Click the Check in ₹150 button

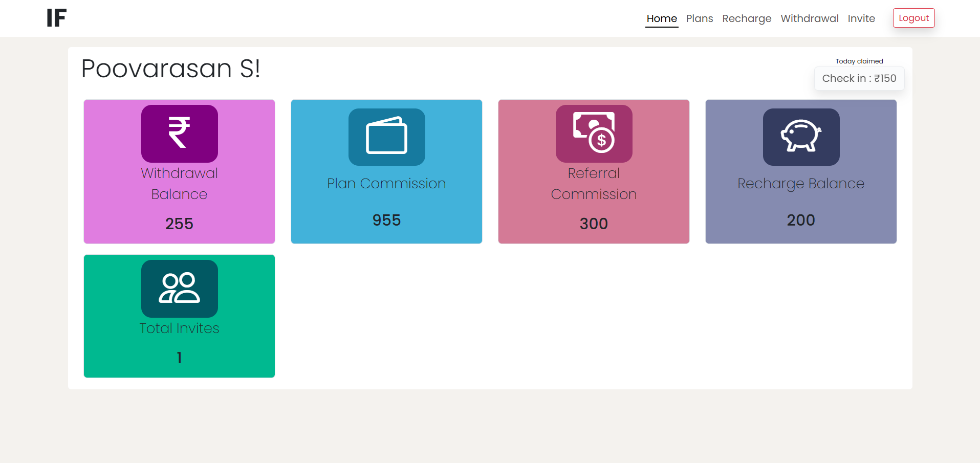[859, 78]
